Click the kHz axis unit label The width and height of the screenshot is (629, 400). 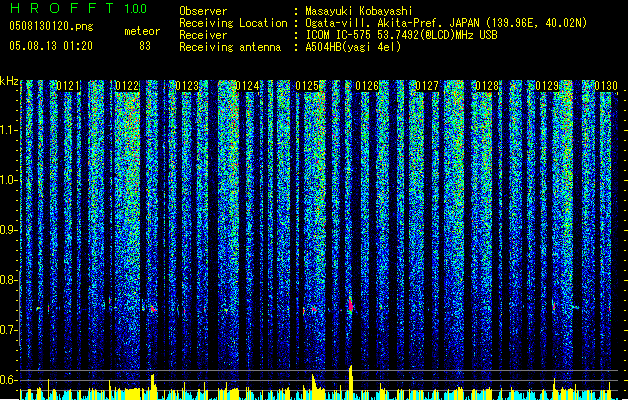tap(9, 81)
